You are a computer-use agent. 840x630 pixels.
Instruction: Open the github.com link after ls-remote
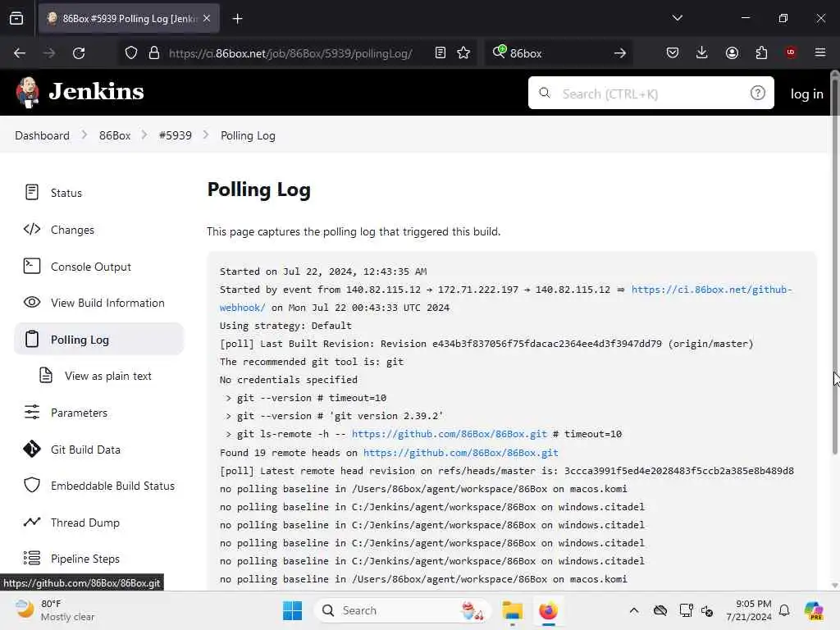pyautogui.click(x=450, y=434)
